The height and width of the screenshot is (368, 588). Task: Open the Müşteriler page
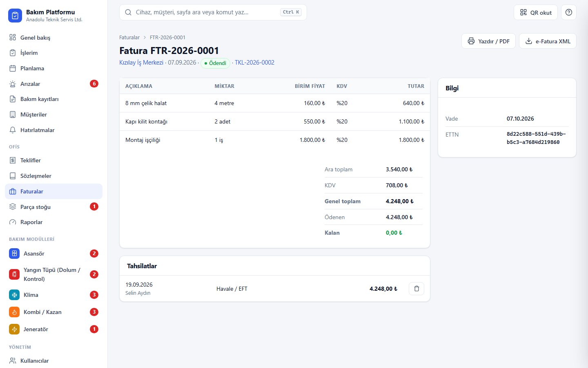(53, 114)
